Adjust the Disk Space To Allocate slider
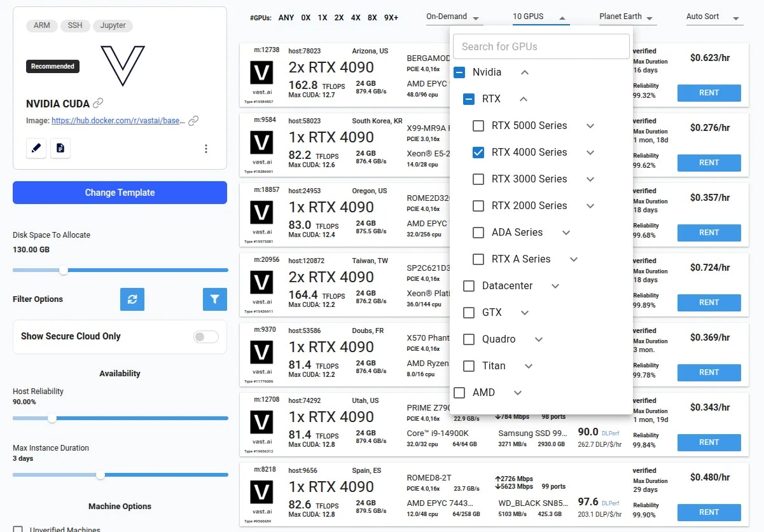 [63, 270]
